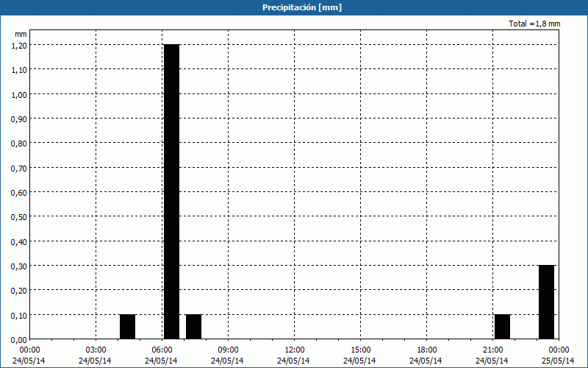This screenshot has width=588, height=368.
Task: Click the 0,10 mm bar before 06:00
Action: [x=127, y=327]
